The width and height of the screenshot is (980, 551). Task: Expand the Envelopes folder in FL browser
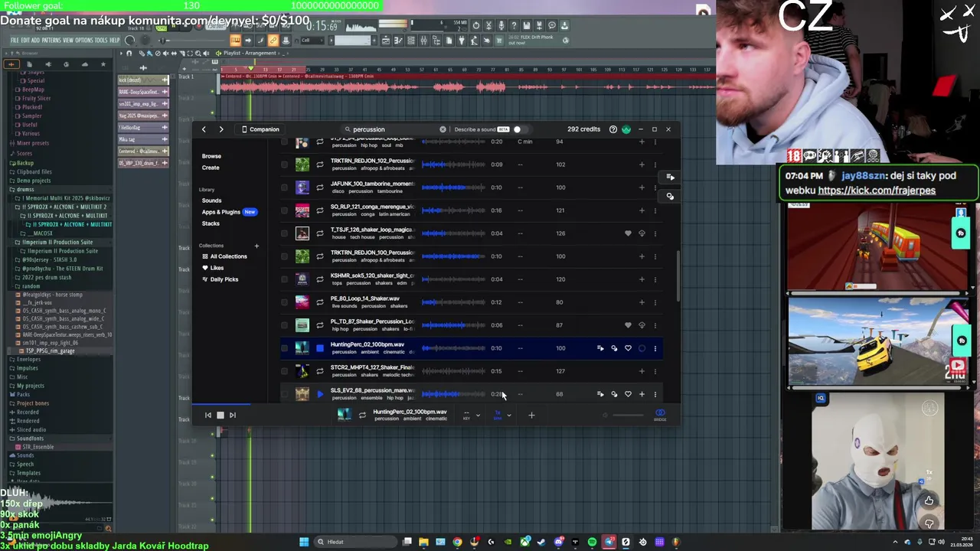28,359
